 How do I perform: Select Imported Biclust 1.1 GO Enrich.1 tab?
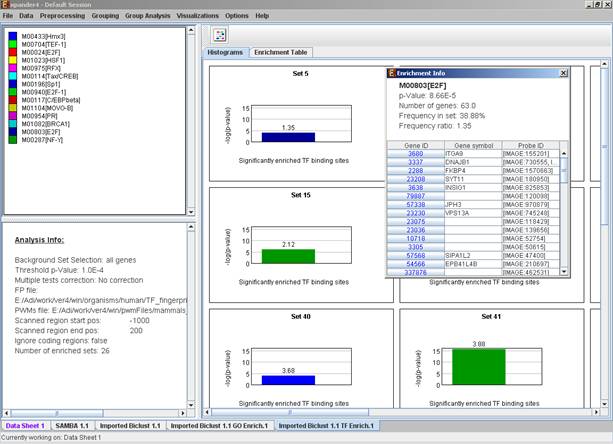(219, 426)
